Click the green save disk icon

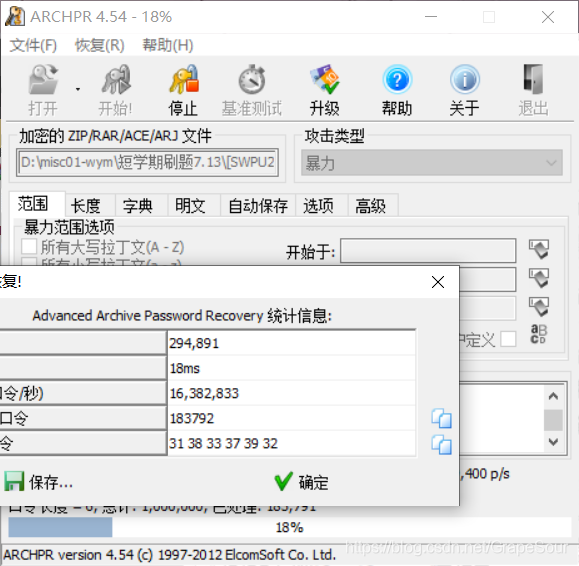point(14,481)
